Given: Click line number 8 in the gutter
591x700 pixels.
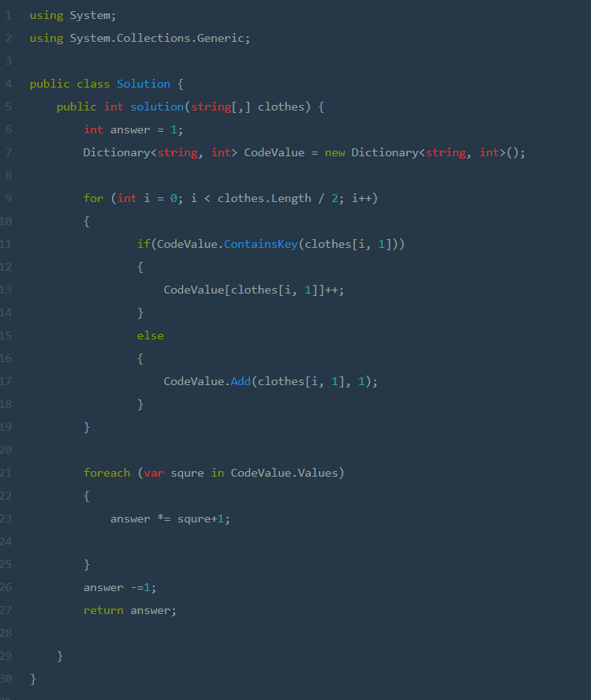Looking at the screenshot, I should [9, 175].
